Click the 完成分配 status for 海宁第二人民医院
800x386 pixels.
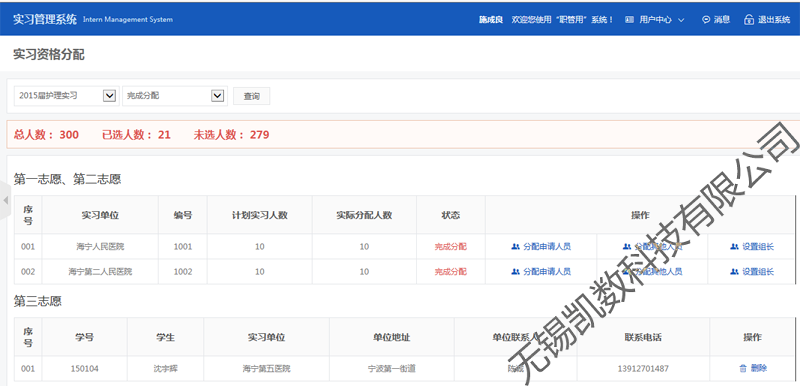pyautogui.click(x=451, y=272)
